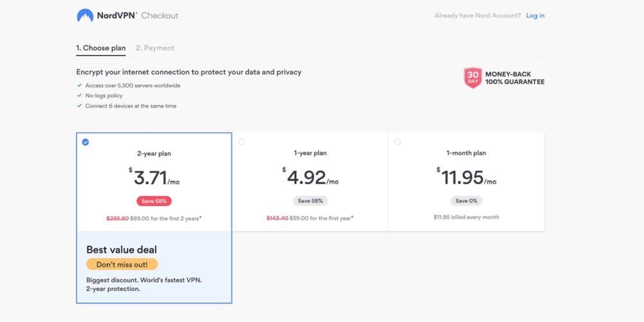Select the 1-month plan radio button
Screen dimensions: 644x322
coord(397,142)
